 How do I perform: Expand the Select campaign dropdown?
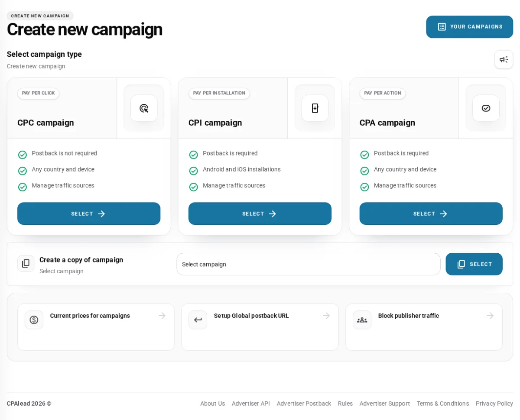click(x=309, y=264)
